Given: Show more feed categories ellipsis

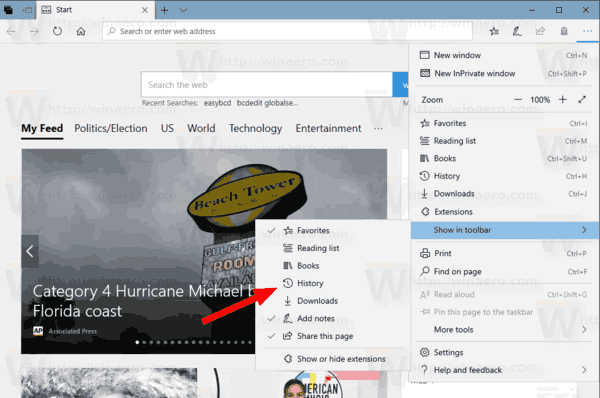Looking at the screenshot, I should 378,129.
